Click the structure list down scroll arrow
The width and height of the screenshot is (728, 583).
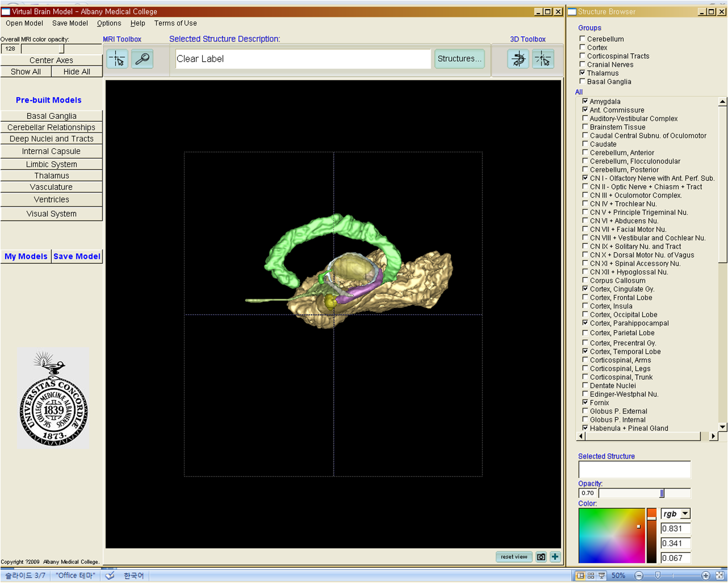(722, 427)
